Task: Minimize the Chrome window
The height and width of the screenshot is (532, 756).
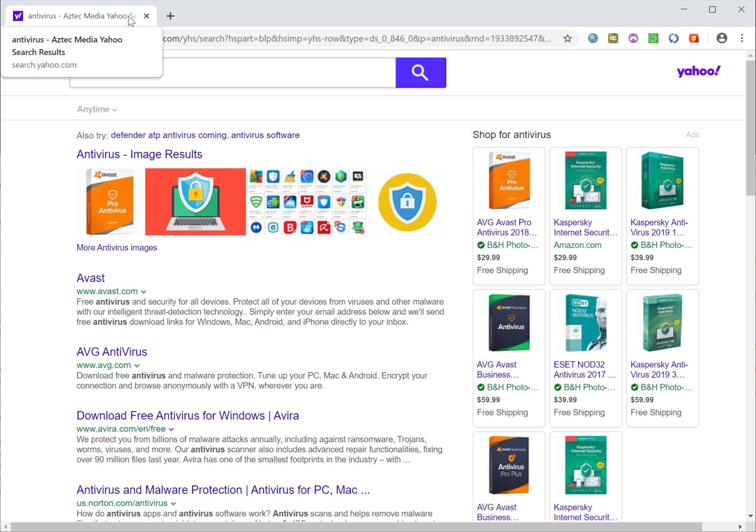Action: [684, 9]
